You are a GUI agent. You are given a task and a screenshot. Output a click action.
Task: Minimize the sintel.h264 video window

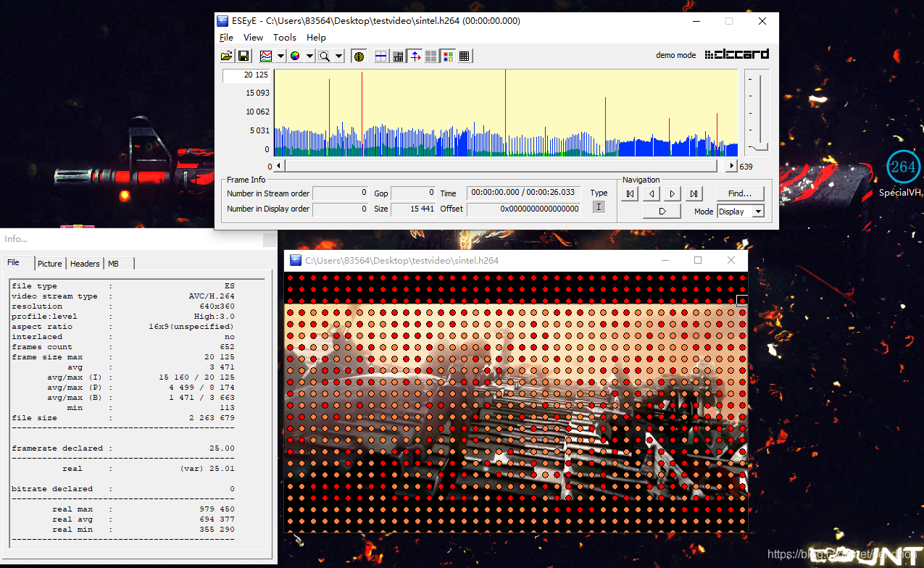(x=665, y=260)
